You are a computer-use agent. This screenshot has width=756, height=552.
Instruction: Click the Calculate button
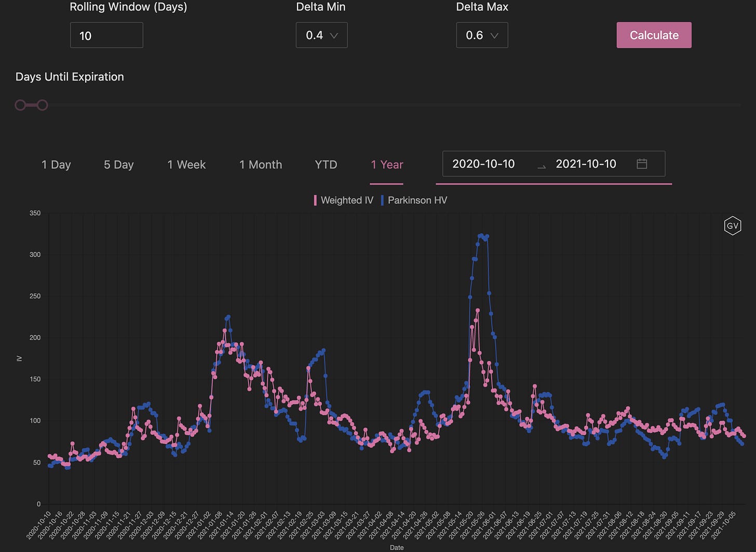[654, 35]
